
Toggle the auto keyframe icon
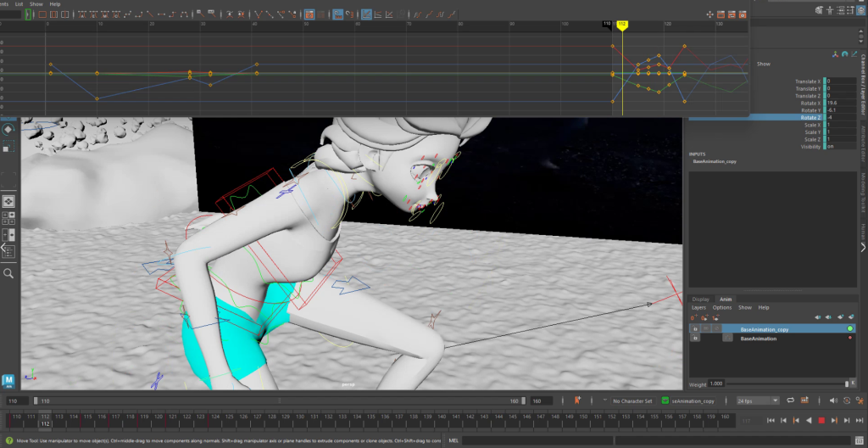click(847, 400)
